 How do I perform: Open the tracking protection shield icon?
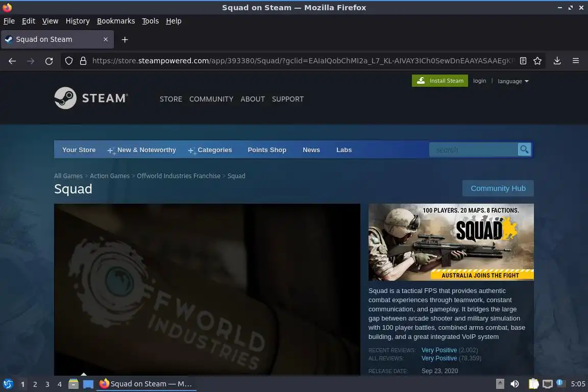click(68, 61)
